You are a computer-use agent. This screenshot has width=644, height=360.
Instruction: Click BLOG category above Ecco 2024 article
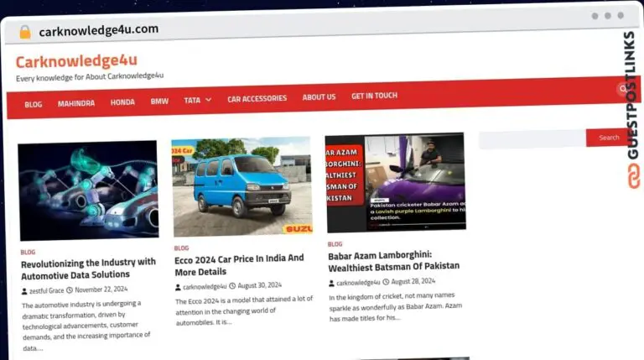181,248
